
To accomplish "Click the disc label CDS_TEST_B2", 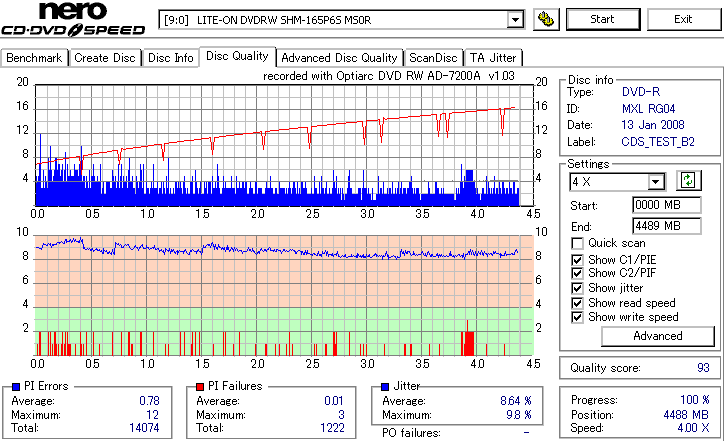I will click(x=658, y=142).
